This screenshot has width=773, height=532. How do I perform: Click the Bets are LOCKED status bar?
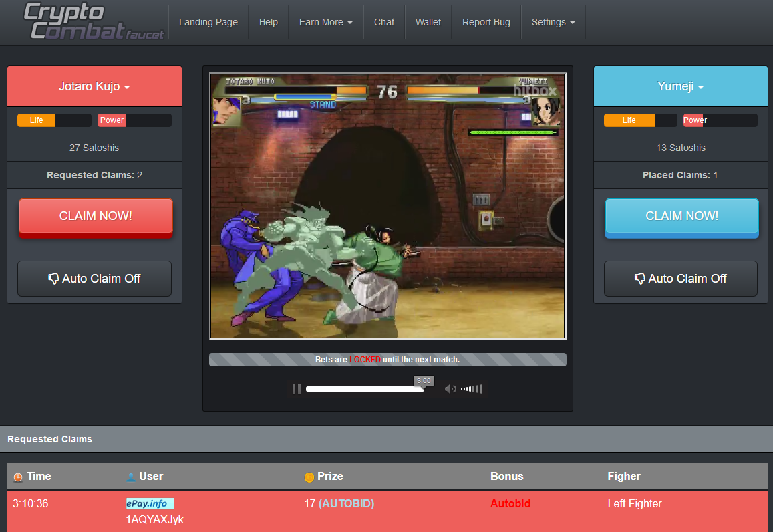click(388, 360)
